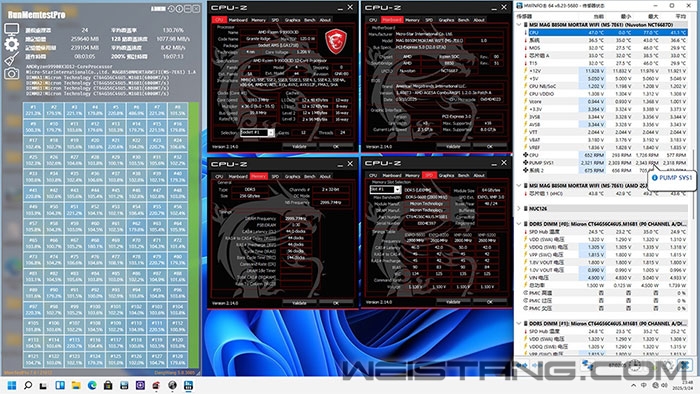Click the 最大 column header in HWiNFO

[653, 17]
